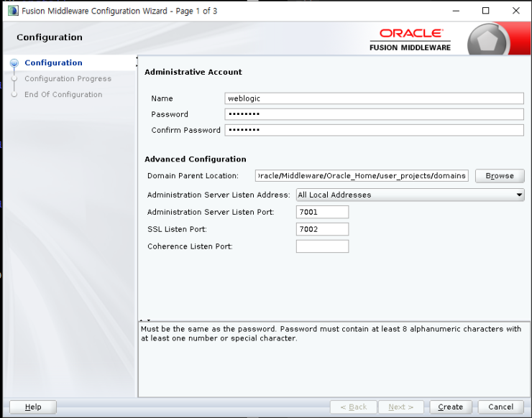Click the SSL Listen Port label

coord(177,229)
